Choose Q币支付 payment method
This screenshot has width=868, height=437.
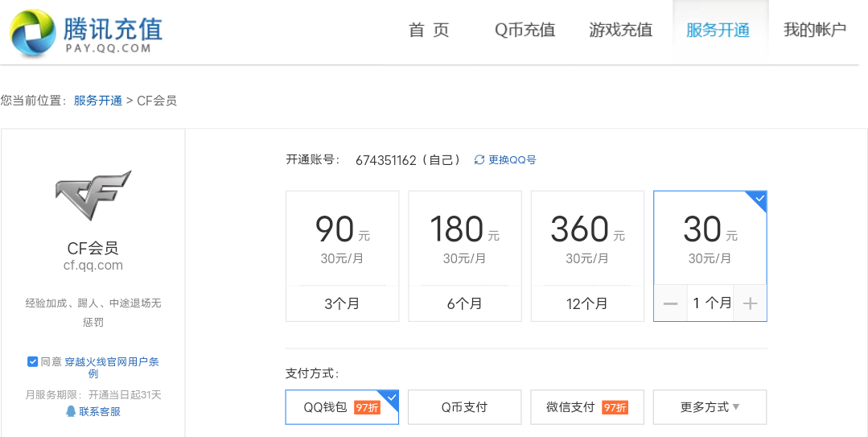[x=465, y=407]
